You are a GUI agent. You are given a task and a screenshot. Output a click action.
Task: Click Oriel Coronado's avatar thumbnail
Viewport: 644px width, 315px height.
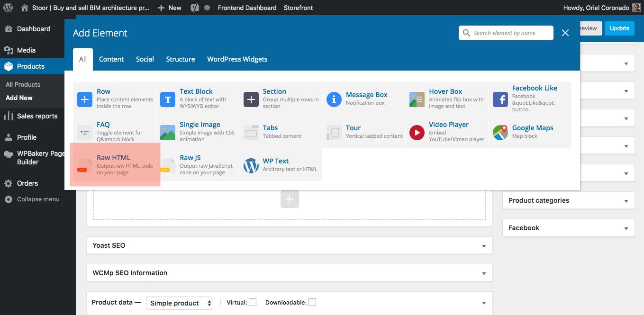coord(636,8)
